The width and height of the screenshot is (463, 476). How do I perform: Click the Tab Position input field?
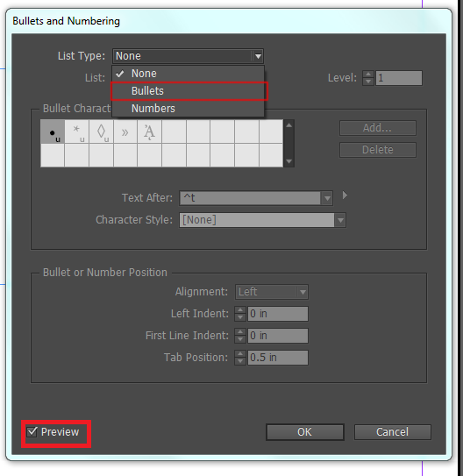point(277,358)
